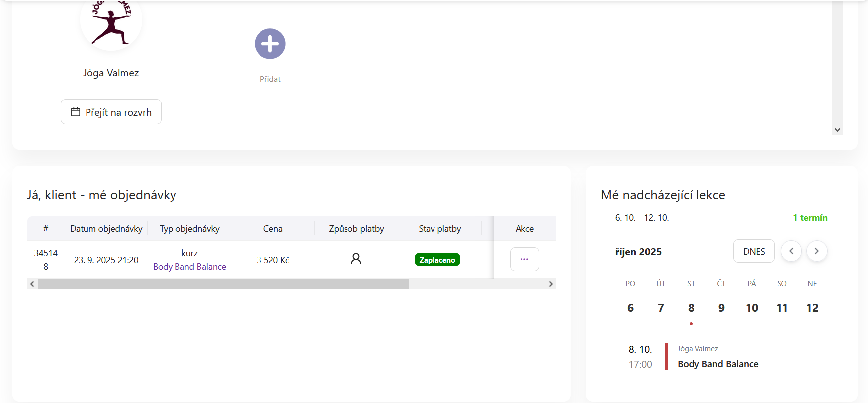The height and width of the screenshot is (403, 868).
Task: Click the green Zaplaceno status badge
Action: coord(437,260)
